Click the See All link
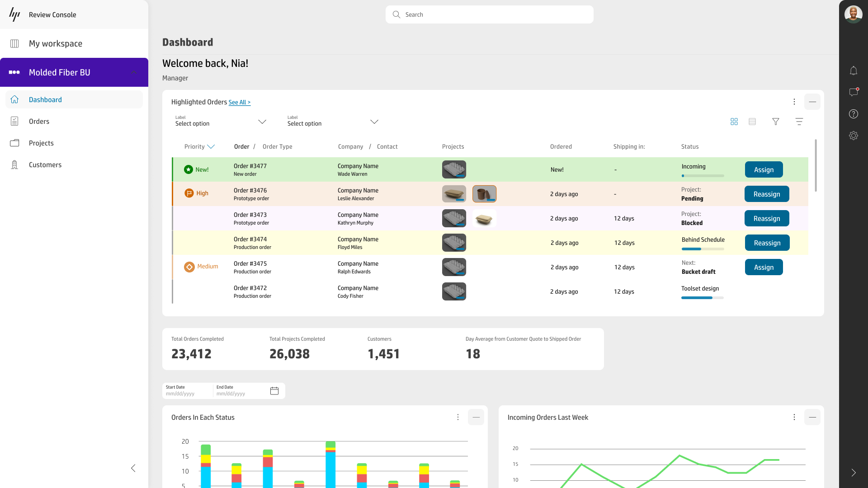 [x=239, y=103]
